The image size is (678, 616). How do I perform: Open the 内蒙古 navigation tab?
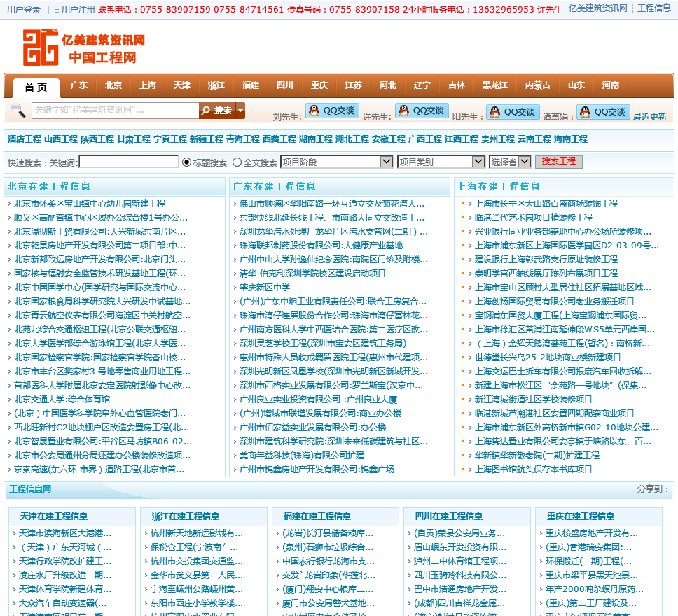click(x=538, y=85)
